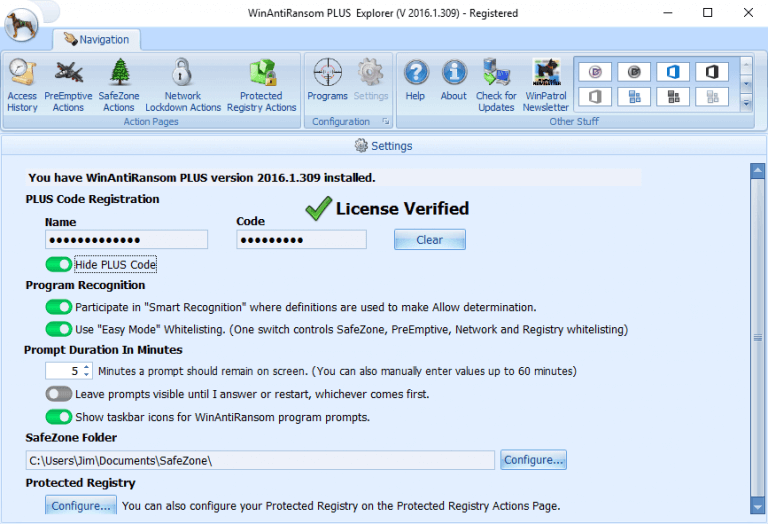This screenshot has width=768, height=524.
Task: Open the Programs configuration page
Action: [327, 79]
